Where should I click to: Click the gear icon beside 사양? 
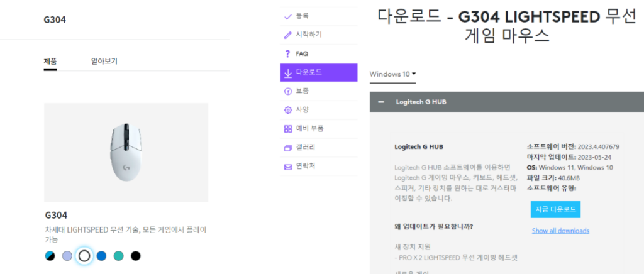(x=288, y=110)
